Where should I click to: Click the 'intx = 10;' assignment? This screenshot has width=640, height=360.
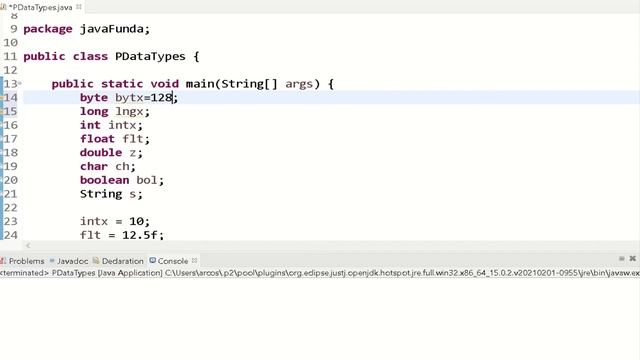(115, 221)
